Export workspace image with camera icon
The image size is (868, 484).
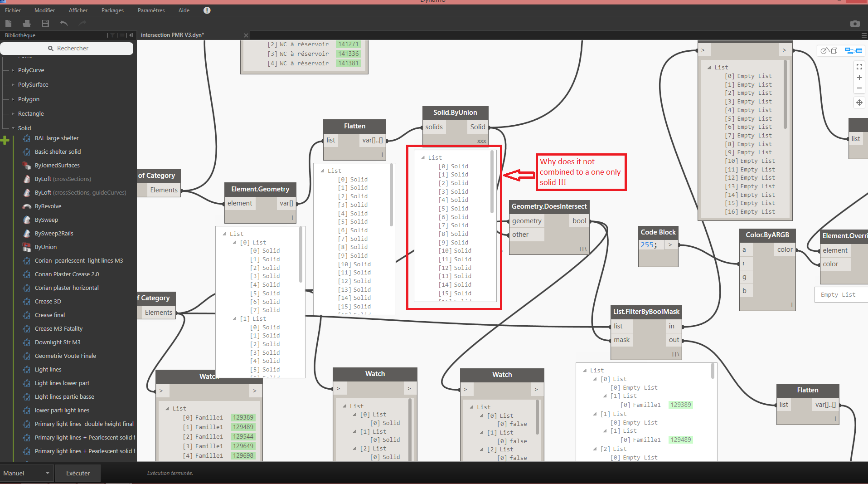[x=854, y=24]
